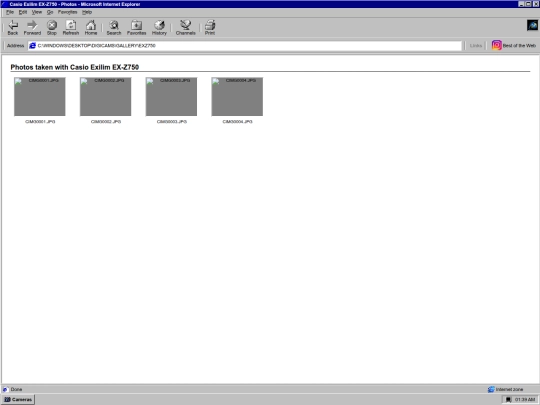The width and height of the screenshot is (540, 405).
Task: Print the page with Print icon
Action: point(210,28)
